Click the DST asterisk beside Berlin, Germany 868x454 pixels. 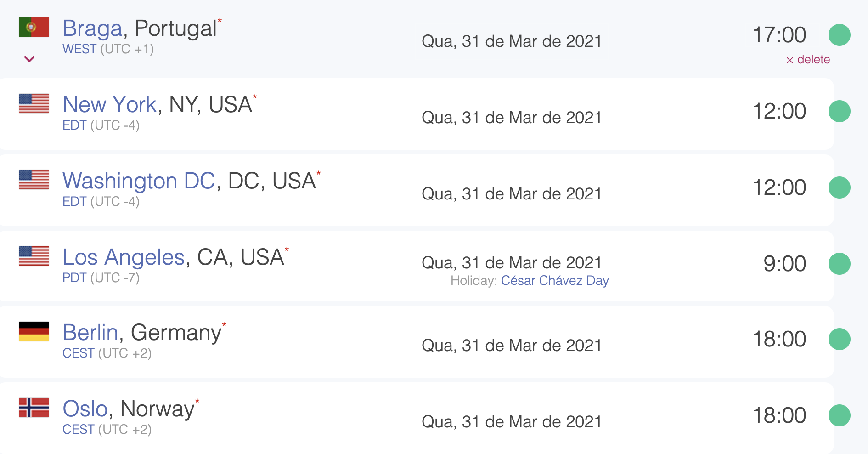click(x=224, y=325)
